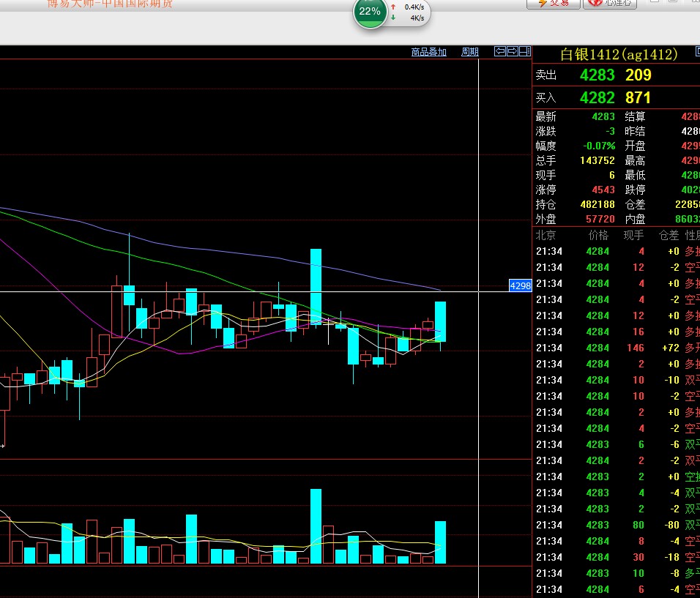Select the 白银1412(ag1412) contract title

pos(619,54)
